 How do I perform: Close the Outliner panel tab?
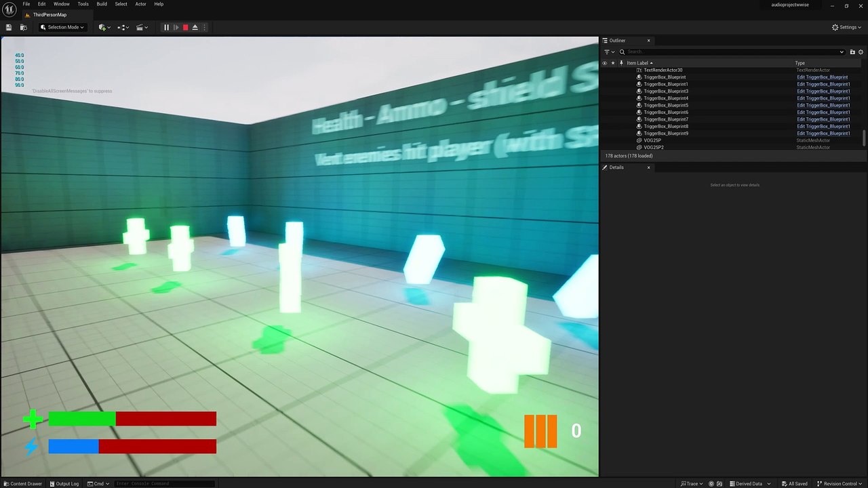pos(648,41)
